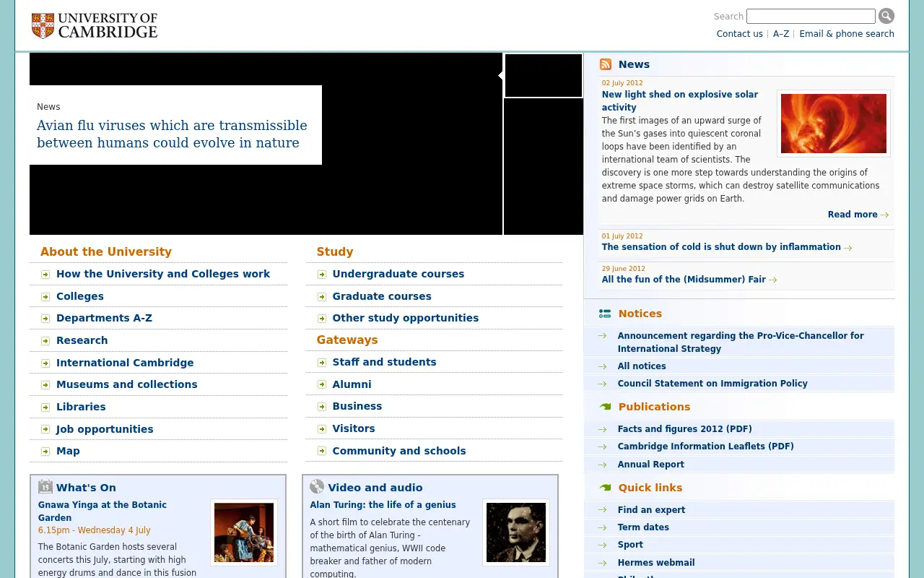Click the arrow icon beside Sport
The image size is (924, 578).
(602, 545)
